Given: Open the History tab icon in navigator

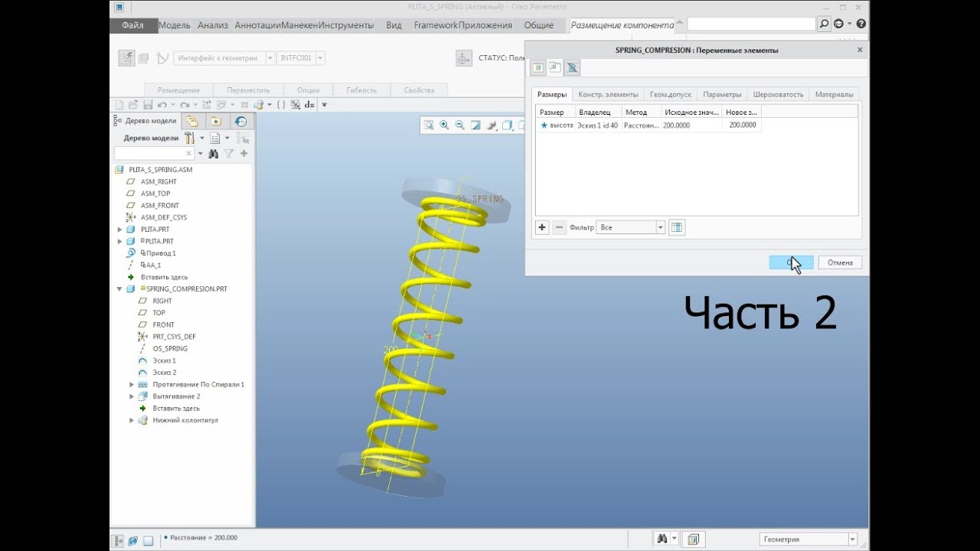Looking at the screenshot, I should coord(240,121).
